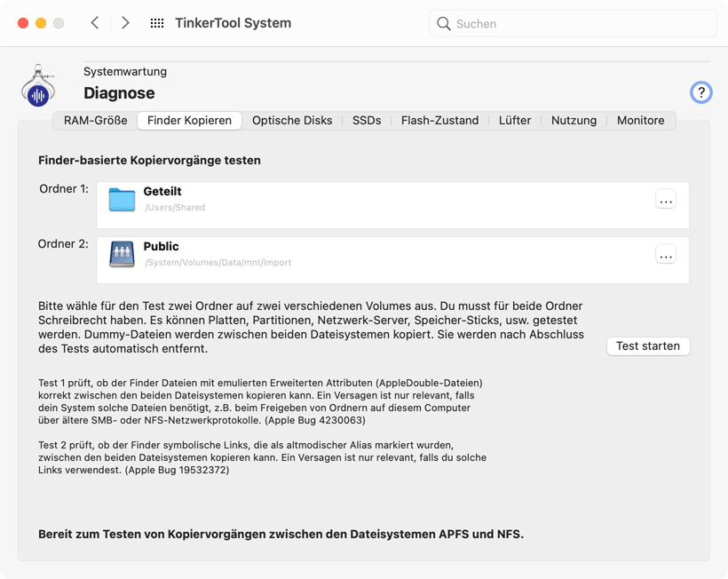The width and height of the screenshot is (728, 579).
Task: Open the Flash-Zustand tab
Action: 439,120
